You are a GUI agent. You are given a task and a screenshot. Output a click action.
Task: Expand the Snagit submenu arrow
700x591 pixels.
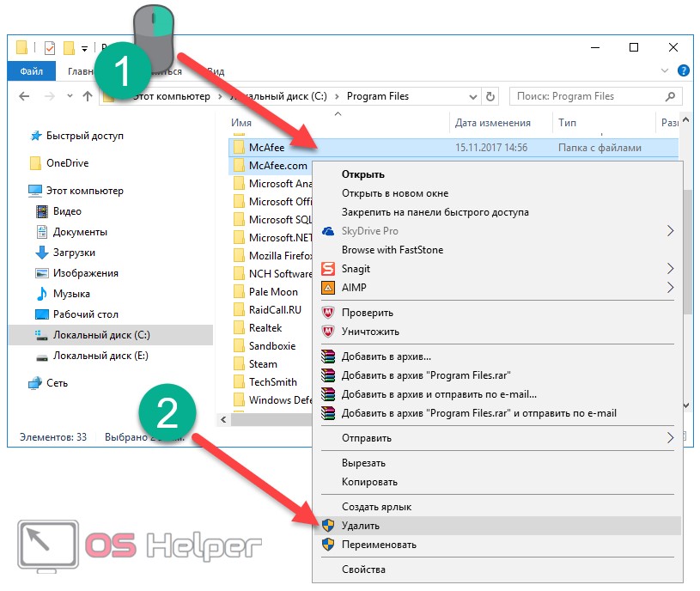coord(670,268)
